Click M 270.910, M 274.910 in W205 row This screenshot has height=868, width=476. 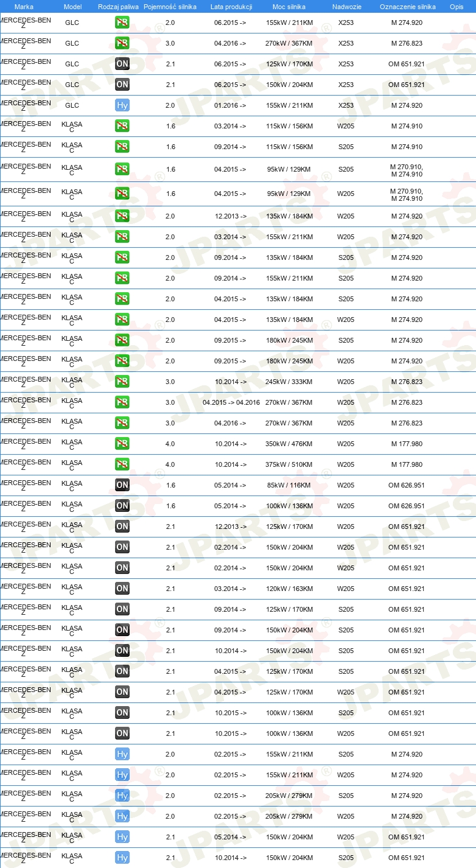click(407, 195)
